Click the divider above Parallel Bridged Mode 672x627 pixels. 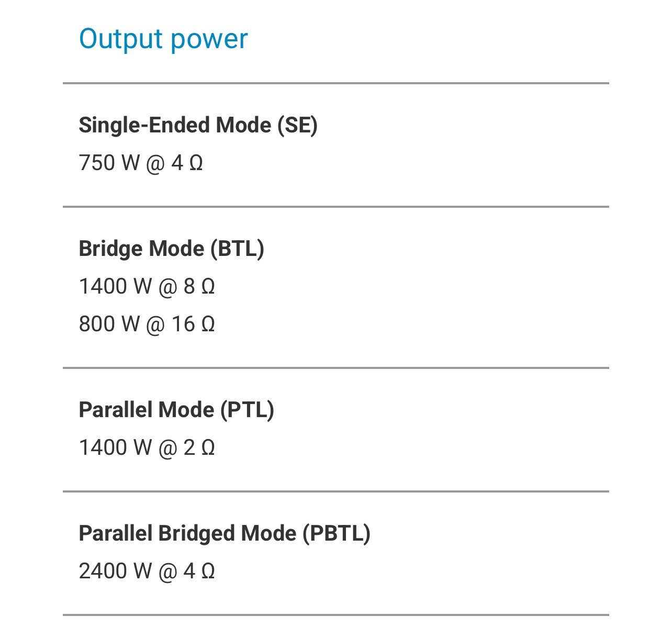336,491
